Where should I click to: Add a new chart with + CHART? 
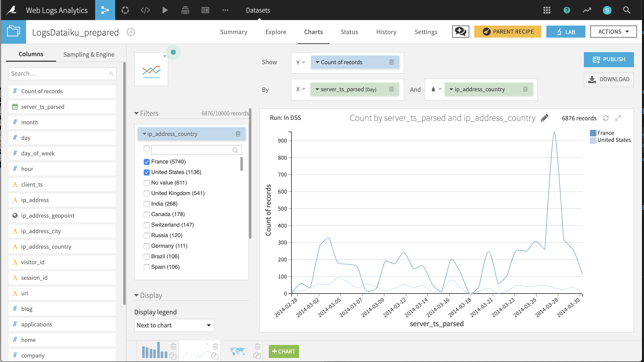tap(284, 351)
